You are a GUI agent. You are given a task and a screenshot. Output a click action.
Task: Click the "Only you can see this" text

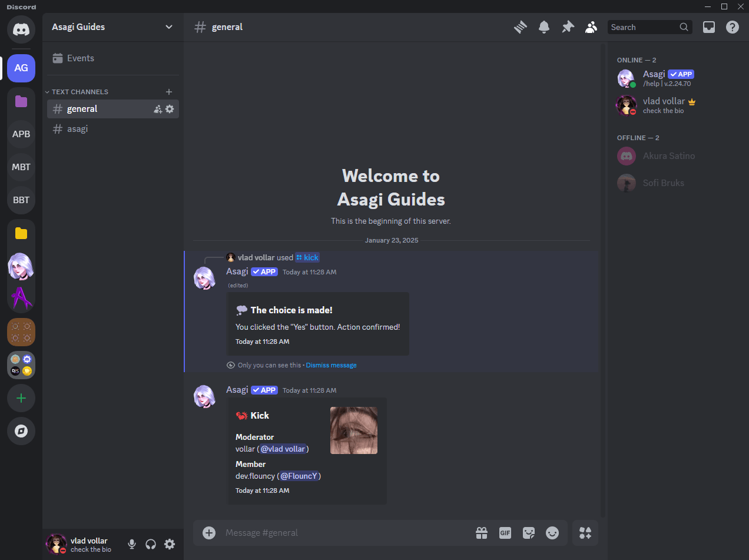[x=270, y=365]
